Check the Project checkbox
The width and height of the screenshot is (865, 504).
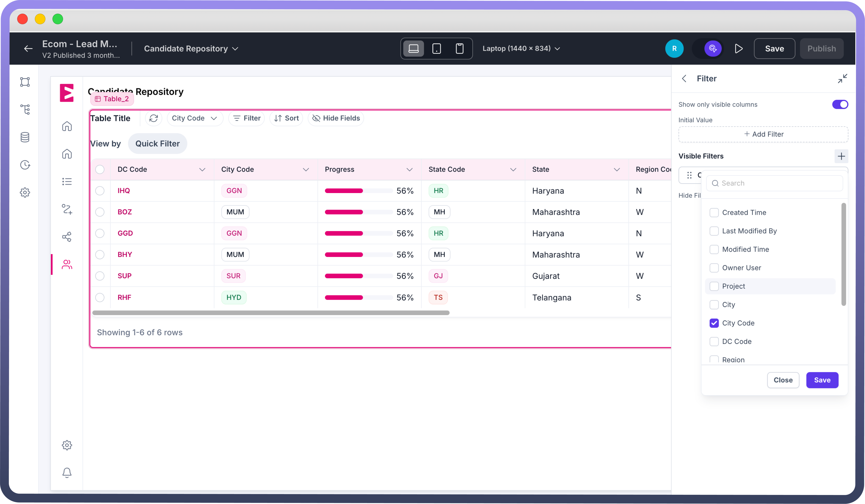(714, 286)
